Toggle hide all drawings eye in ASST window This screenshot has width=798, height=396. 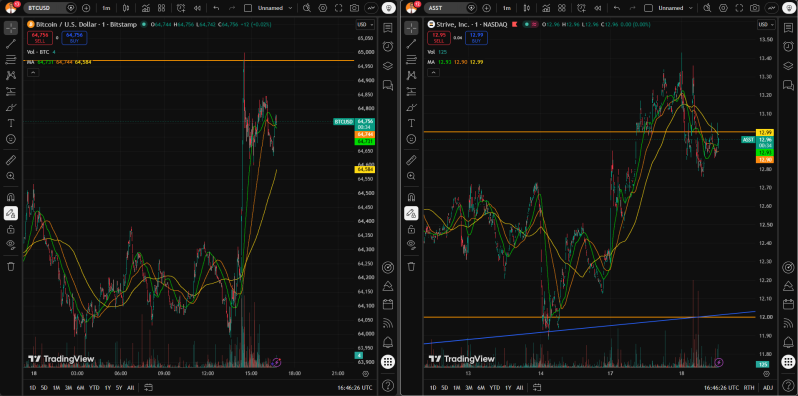point(412,245)
